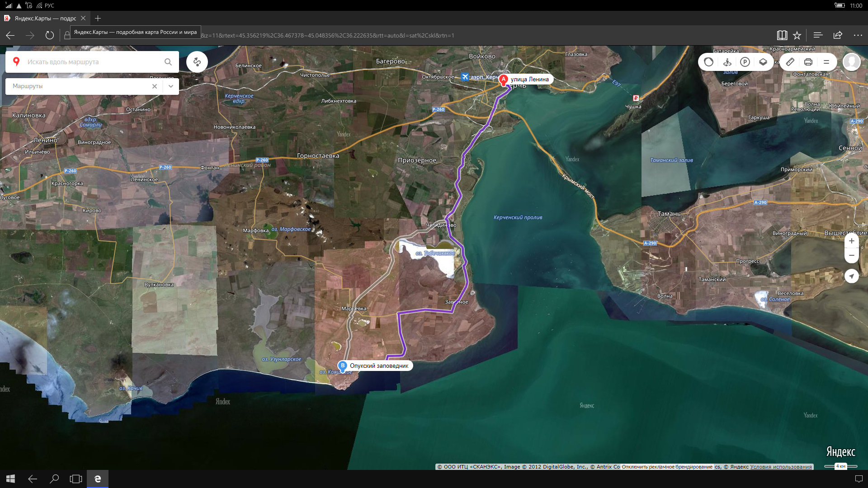This screenshot has width=868, height=488.
Task: Click the Таманский залив label
Action: pos(671,160)
